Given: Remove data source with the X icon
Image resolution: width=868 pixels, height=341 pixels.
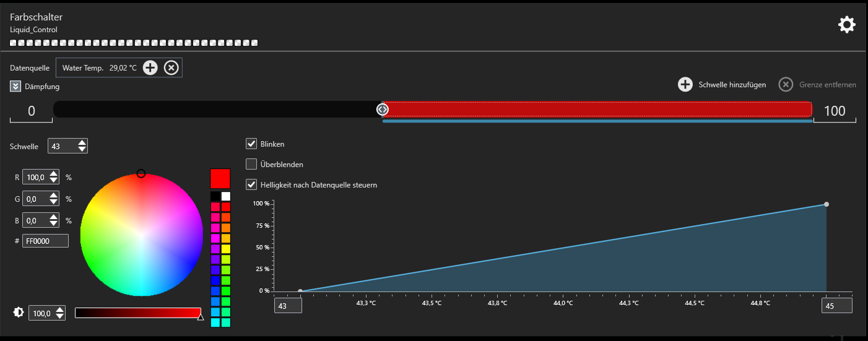Looking at the screenshot, I should (x=171, y=68).
